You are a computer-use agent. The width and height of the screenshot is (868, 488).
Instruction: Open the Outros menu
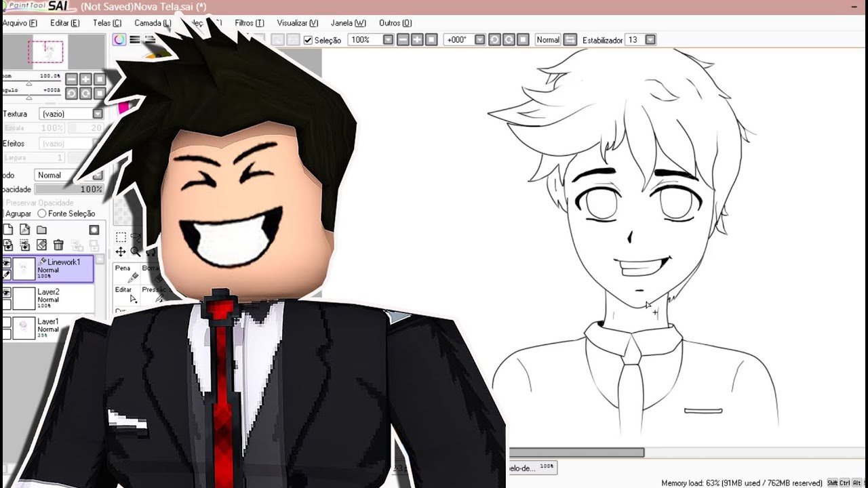(x=395, y=23)
